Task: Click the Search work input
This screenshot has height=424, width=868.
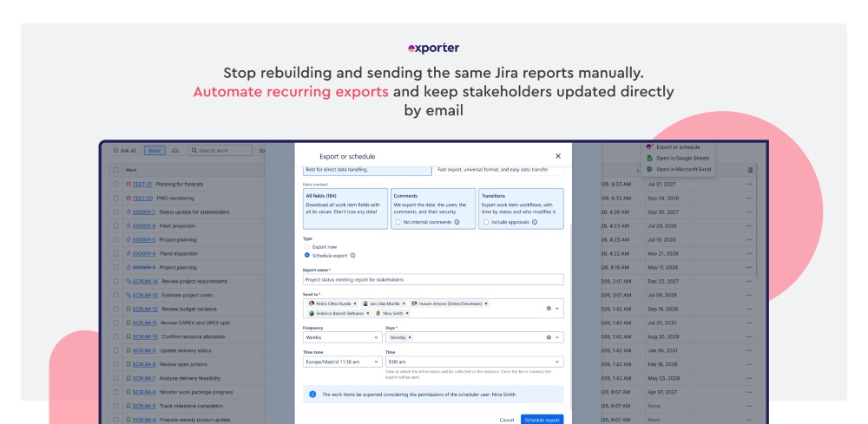Action: point(220,150)
